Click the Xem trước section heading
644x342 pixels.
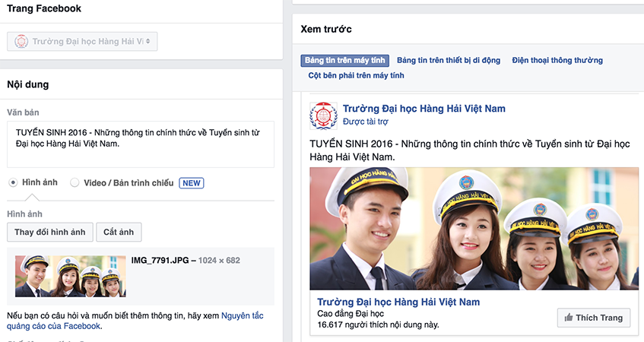point(326,29)
